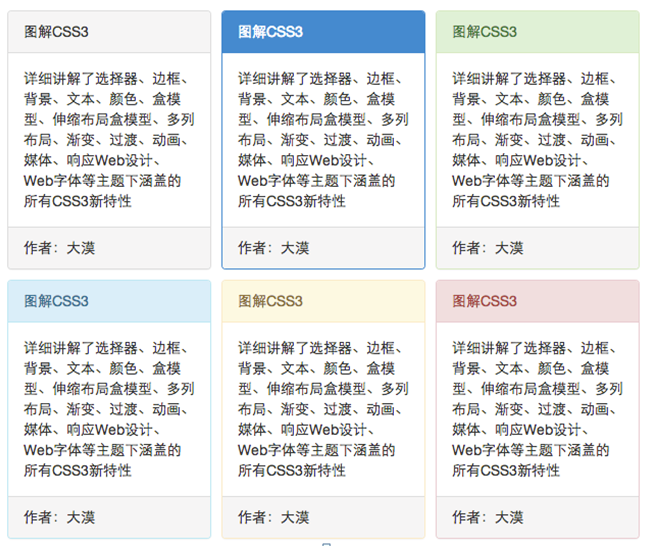
Task: Click the author name 大漠 in the red panel footer
Action: click(x=509, y=517)
